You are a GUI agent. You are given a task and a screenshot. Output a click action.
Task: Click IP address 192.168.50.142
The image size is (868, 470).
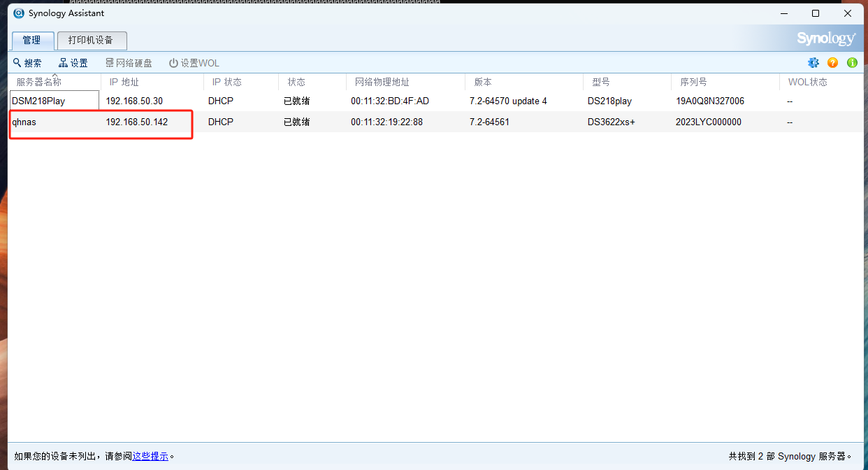[x=137, y=122]
